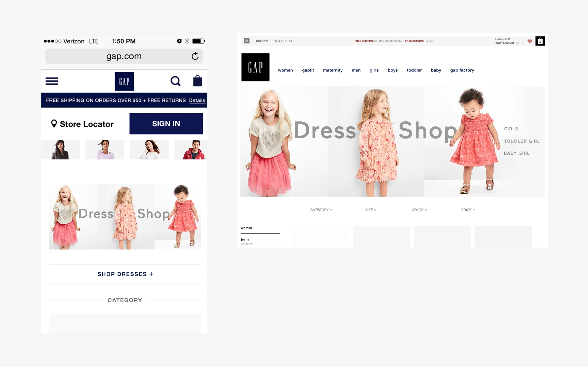The image size is (588, 367).
Task: Open Details link in mobile shipping banner
Action: click(x=197, y=101)
